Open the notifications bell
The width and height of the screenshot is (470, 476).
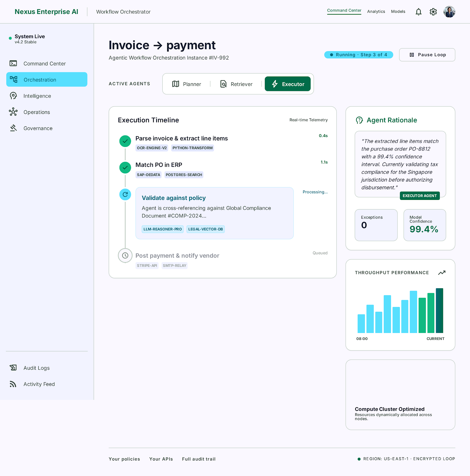[x=418, y=12]
